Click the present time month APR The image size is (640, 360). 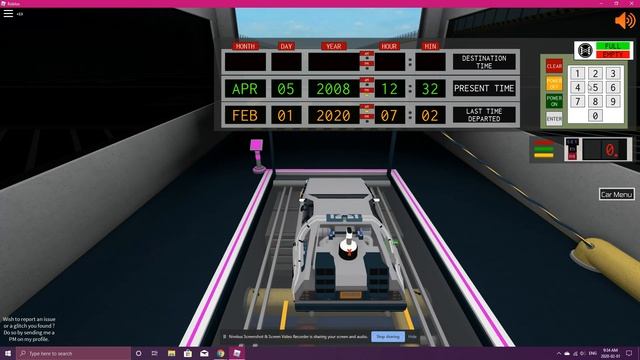click(x=245, y=89)
